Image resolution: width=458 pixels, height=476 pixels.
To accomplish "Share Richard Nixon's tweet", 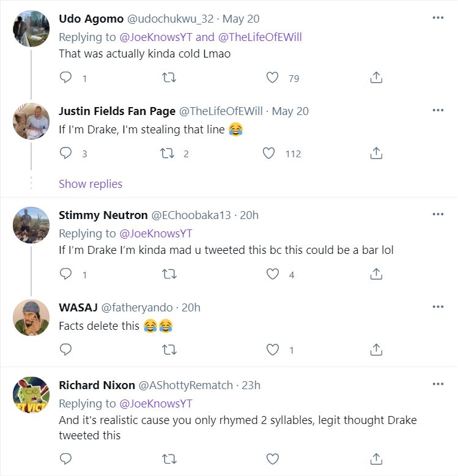I will point(377,458).
